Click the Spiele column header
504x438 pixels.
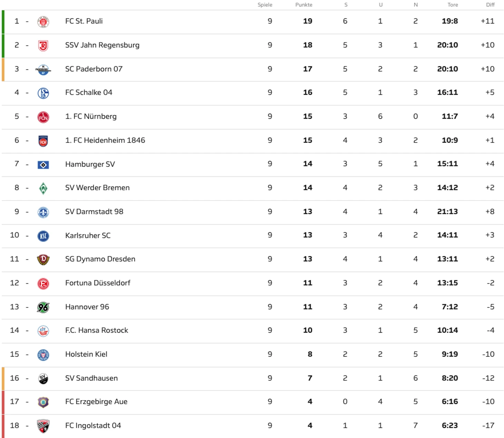point(265,5)
